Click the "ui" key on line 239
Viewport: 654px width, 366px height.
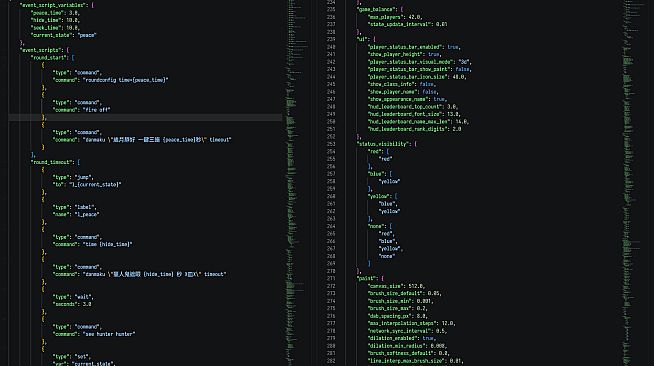tap(361, 40)
